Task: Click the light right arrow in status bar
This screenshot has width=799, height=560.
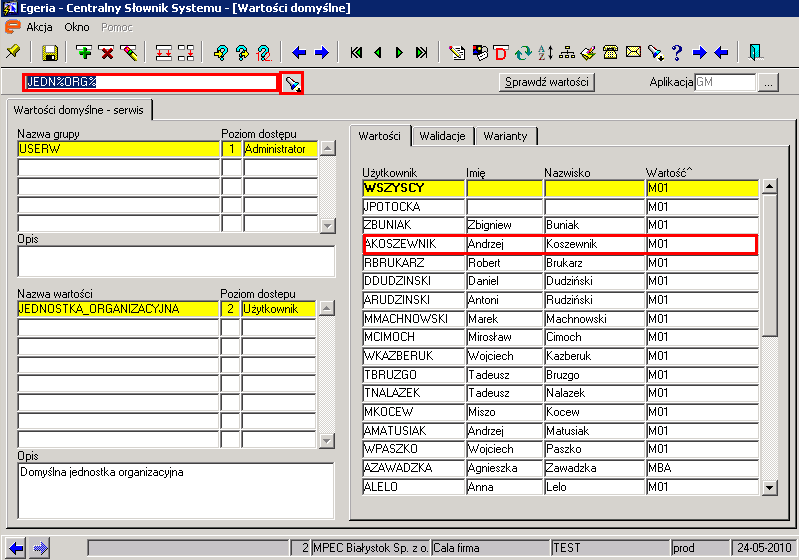Action: pos(39,548)
